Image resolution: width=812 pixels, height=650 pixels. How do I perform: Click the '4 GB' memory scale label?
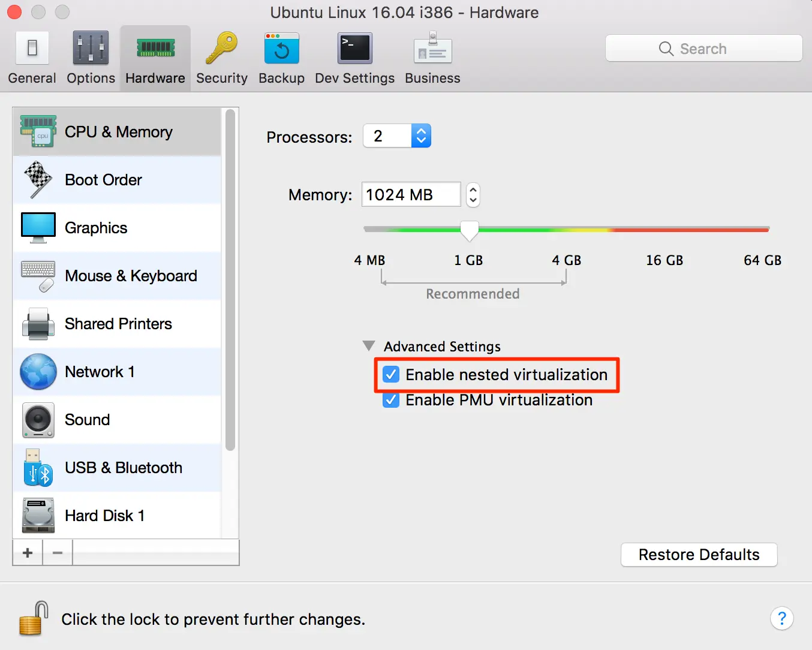click(x=567, y=260)
